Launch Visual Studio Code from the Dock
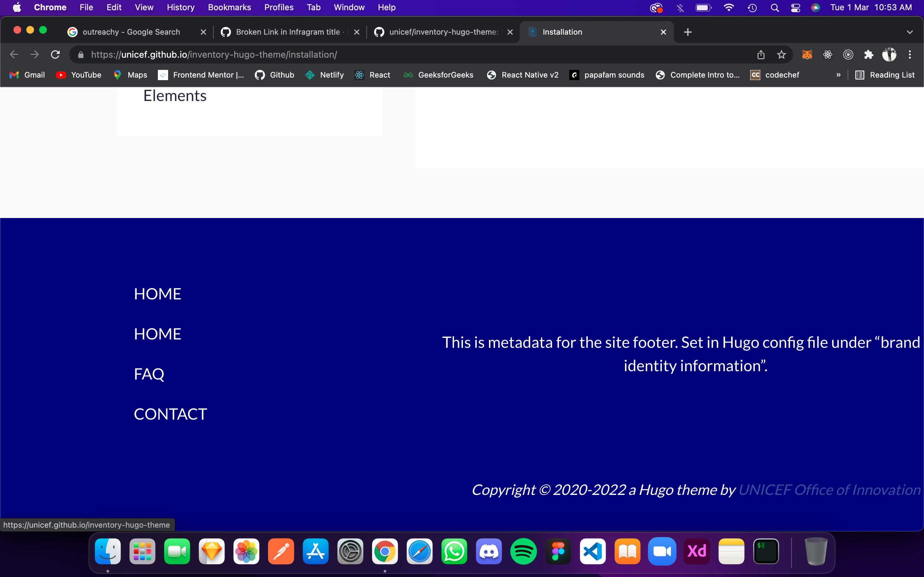Screen dimensions: 924x577 point(592,551)
